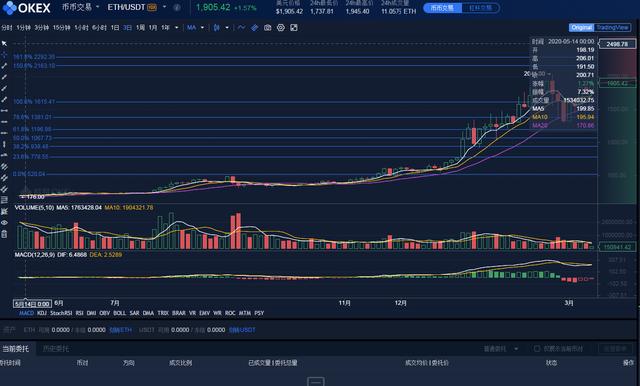This screenshot has height=386, width=640.
Task: Select the ROC indicator
Action: [x=230, y=313]
